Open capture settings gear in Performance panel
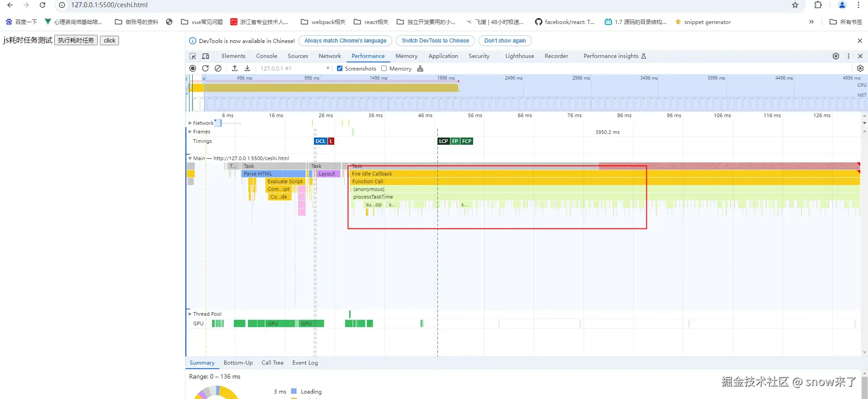This screenshot has height=399, width=868. point(860,68)
